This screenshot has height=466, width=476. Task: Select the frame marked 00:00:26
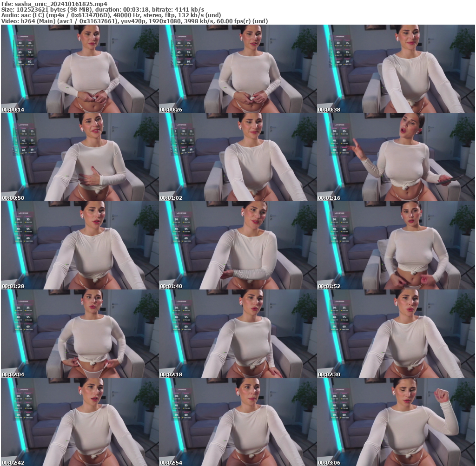coord(238,69)
